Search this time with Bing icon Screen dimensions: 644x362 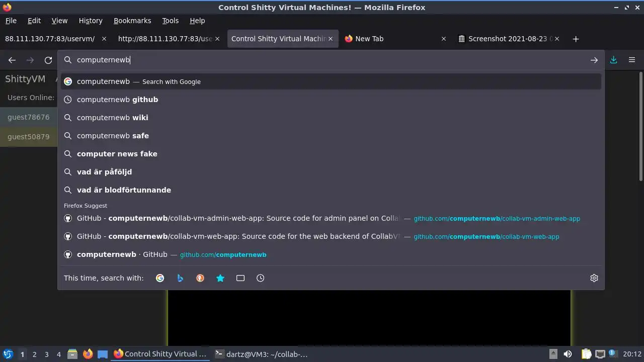coord(180,278)
